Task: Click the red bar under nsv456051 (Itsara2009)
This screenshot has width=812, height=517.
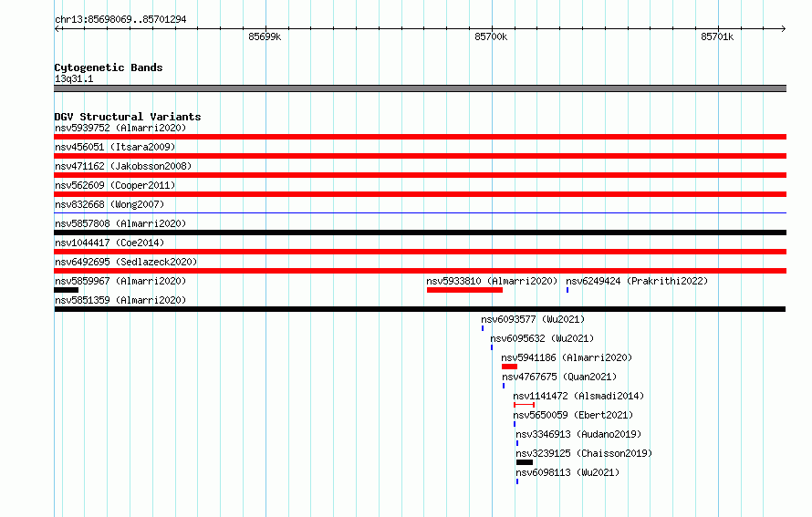Action: point(420,156)
